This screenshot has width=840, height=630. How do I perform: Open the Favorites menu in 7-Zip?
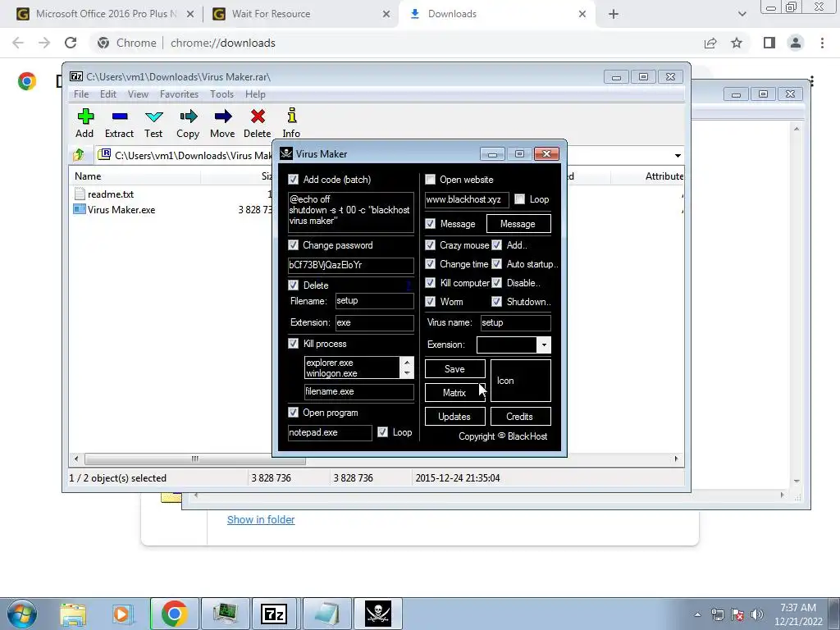click(179, 94)
